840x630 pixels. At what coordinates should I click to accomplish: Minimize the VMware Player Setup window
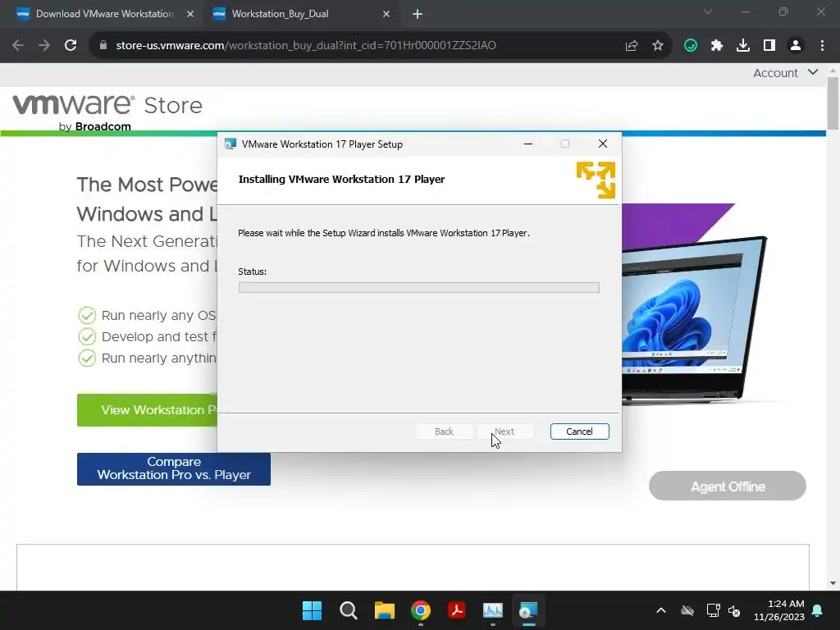point(528,144)
